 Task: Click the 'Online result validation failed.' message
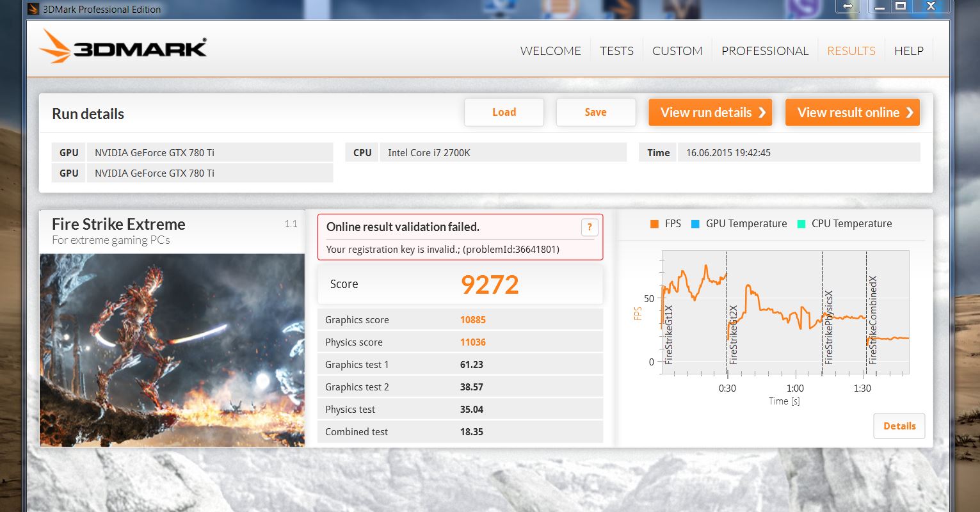pos(403,227)
